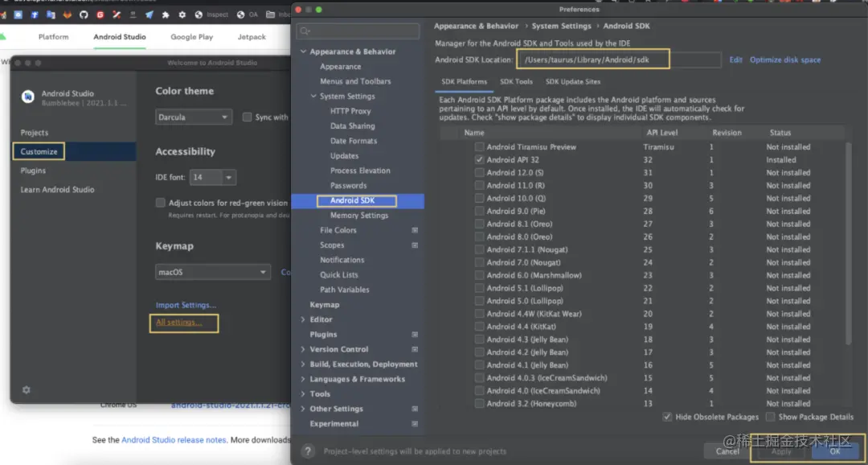Expand the Languages & Frameworks node
The image size is (868, 465).
(x=303, y=379)
